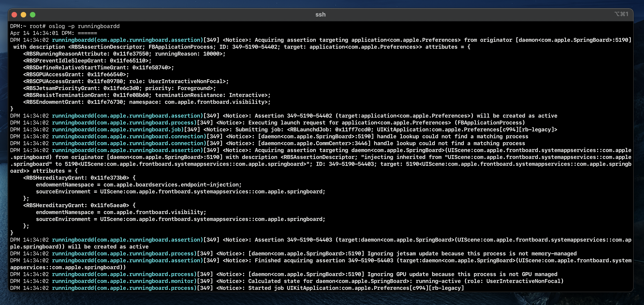The width and height of the screenshot is (644, 305).
Task: Click the 'runningboardd(com.apple.runningboard.monitor)' process name
Action: click(x=124, y=281)
